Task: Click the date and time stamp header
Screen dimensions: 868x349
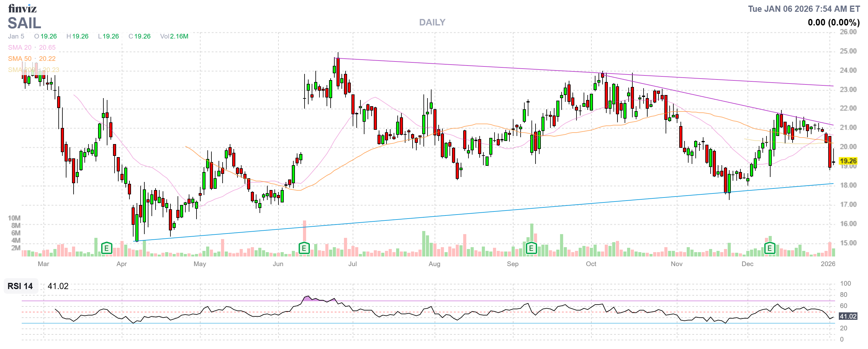Action: pos(804,9)
